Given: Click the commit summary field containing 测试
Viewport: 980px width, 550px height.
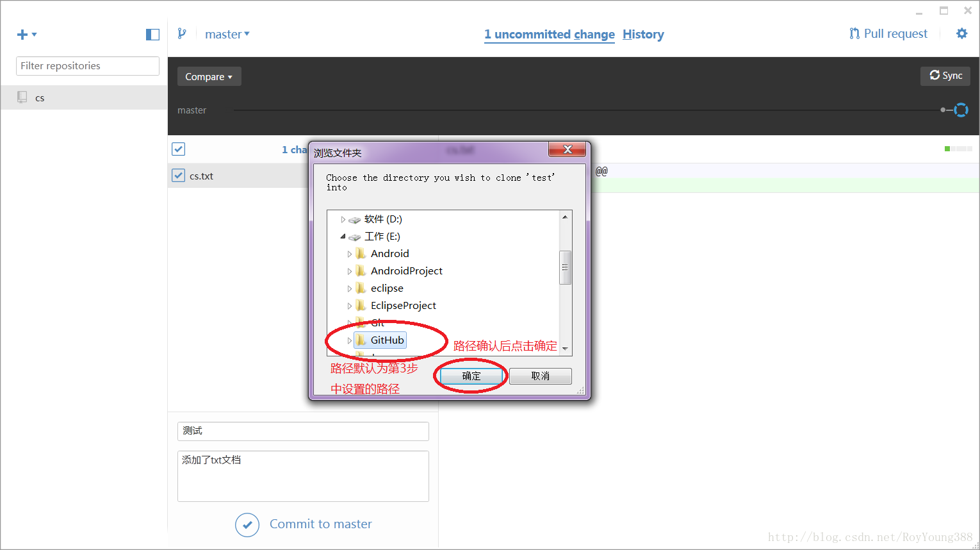Looking at the screenshot, I should pos(303,431).
